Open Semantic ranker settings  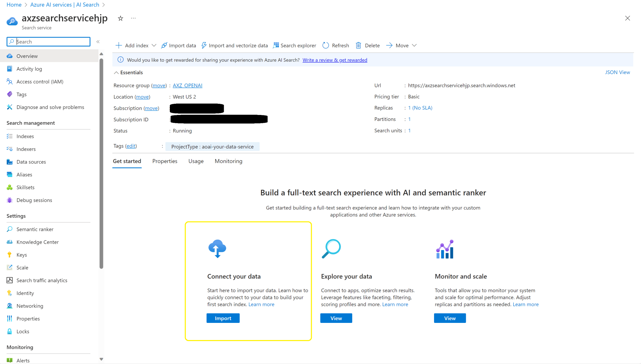pos(35,229)
